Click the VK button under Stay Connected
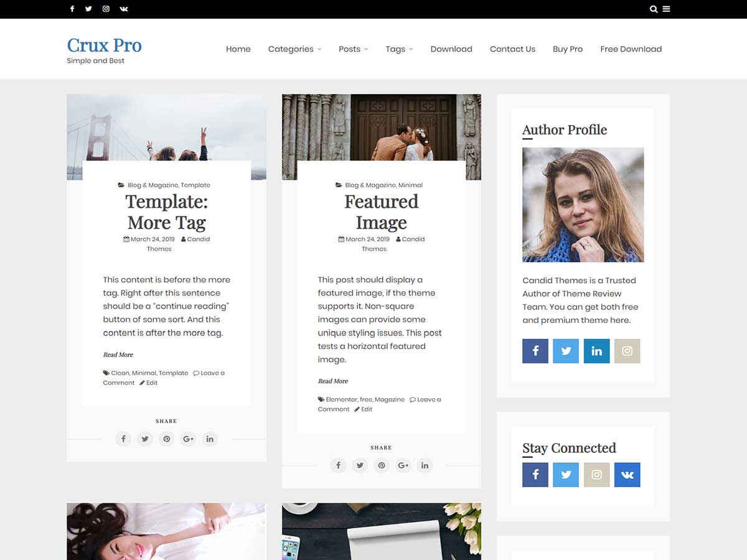747x560 pixels. coord(627,475)
